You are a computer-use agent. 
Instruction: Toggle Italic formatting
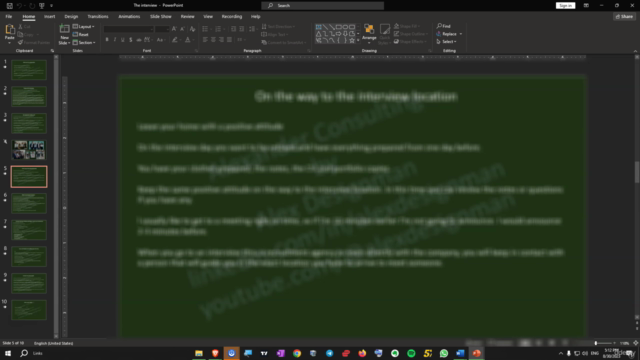point(115,40)
